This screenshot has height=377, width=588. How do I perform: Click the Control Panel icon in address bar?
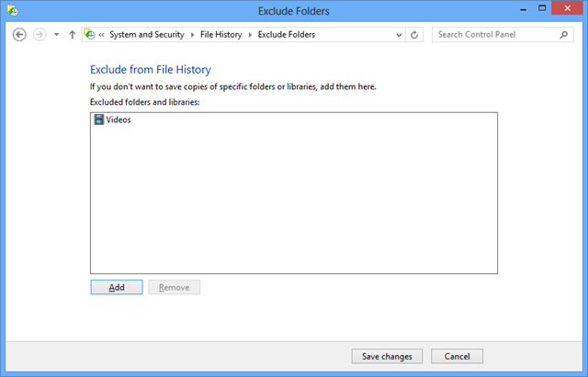point(89,34)
